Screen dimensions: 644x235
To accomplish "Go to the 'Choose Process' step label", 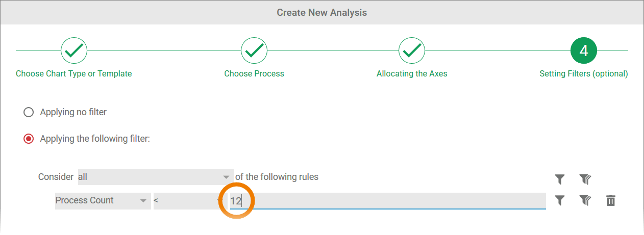I will tap(254, 73).
